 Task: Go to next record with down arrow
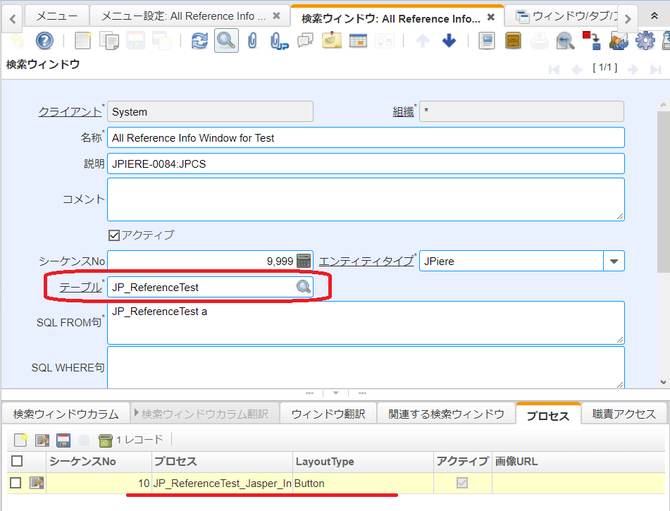coord(449,41)
